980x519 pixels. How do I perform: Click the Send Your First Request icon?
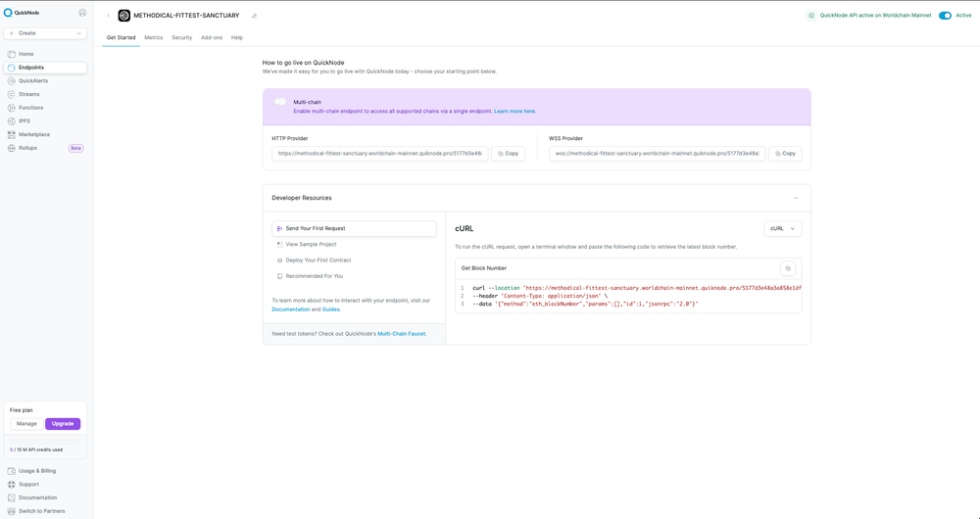[x=280, y=228]
